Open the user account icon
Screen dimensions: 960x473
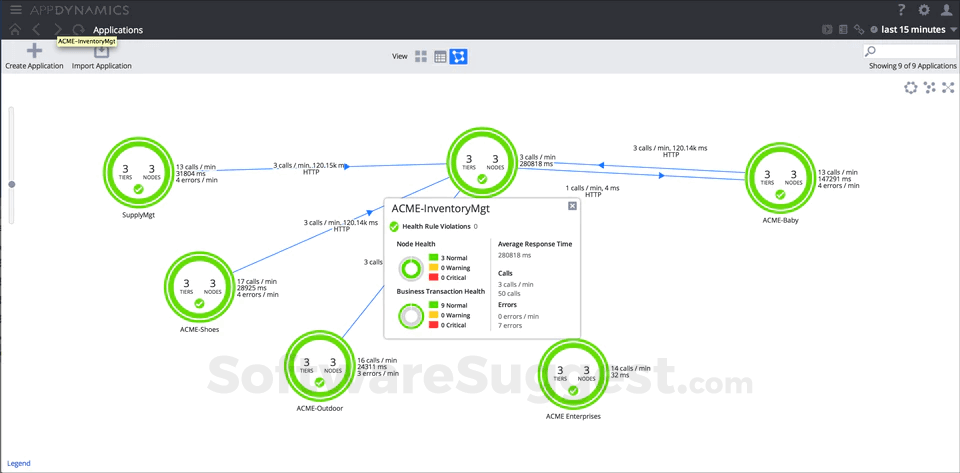coord(947,10)
